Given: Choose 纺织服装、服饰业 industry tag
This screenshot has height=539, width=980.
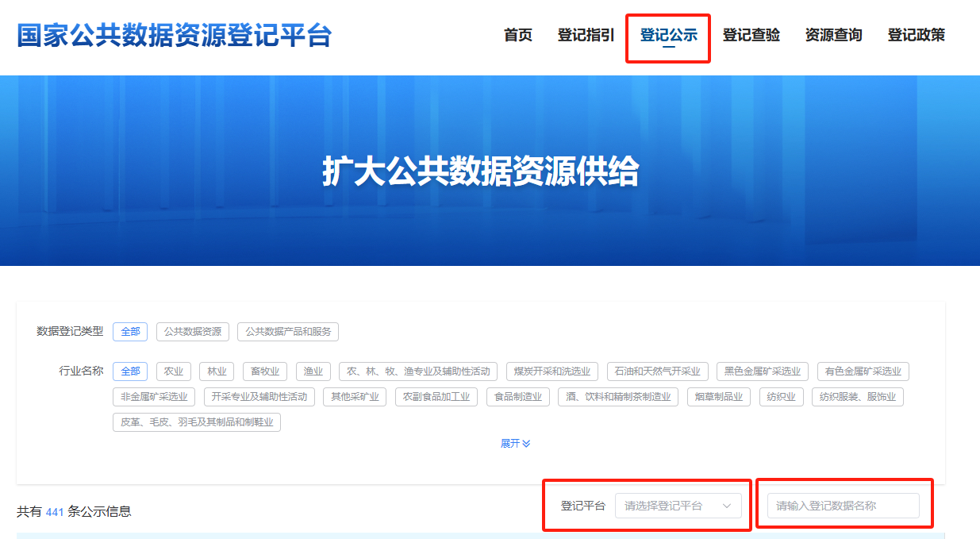Looking at the screenshot, I should [857, 397].
